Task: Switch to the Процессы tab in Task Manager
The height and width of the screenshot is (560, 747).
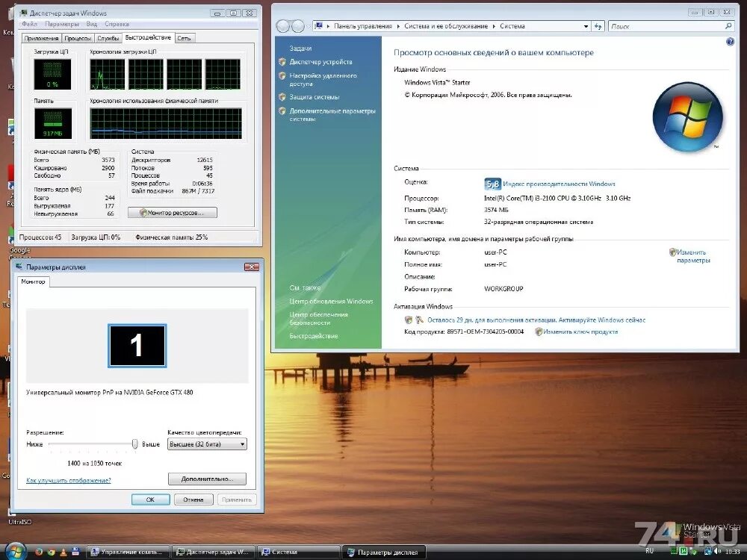Action: pyautogui.click(x=78, y=38)
